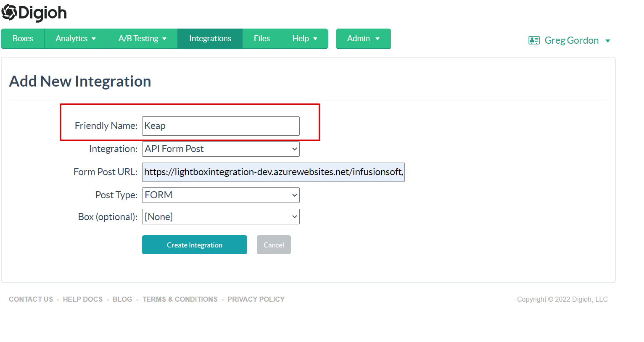Open the Privacy Policy link
This screenshot has height=342, width=644.
[x=256, y=299]
